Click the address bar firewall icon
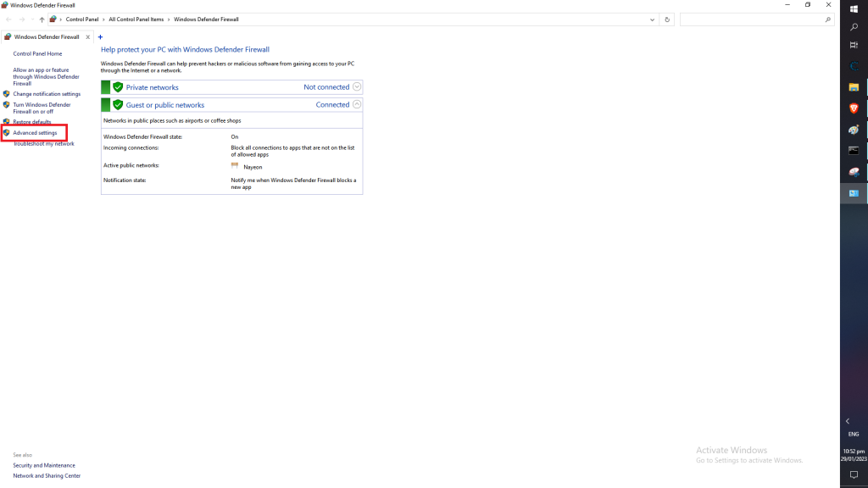Image resolution: width=868 pixels, height=488 pixels. tap(53, 19)
